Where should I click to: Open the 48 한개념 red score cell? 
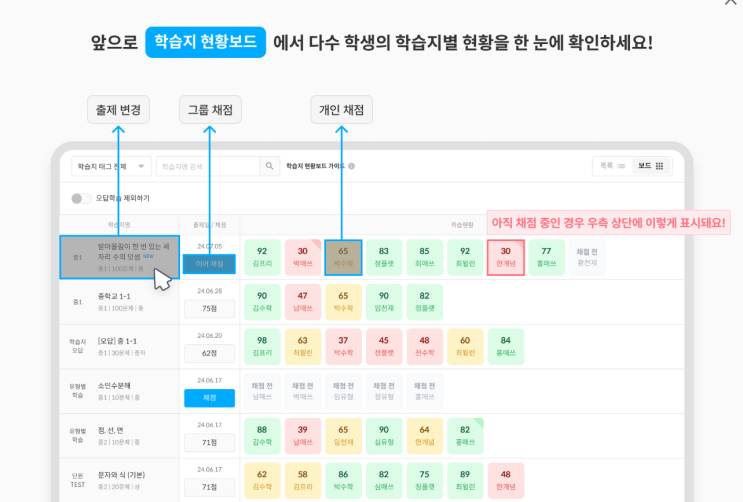pos(506,481)
